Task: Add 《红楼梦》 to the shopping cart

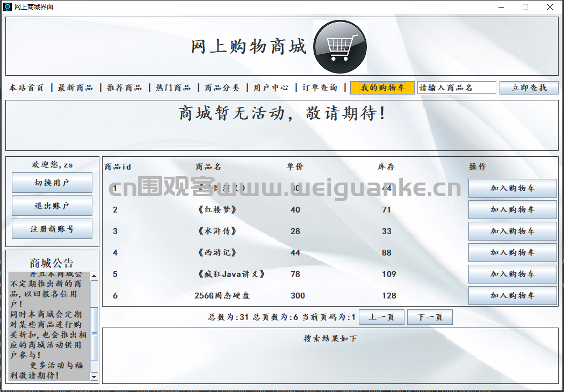Action: [512, 209]
